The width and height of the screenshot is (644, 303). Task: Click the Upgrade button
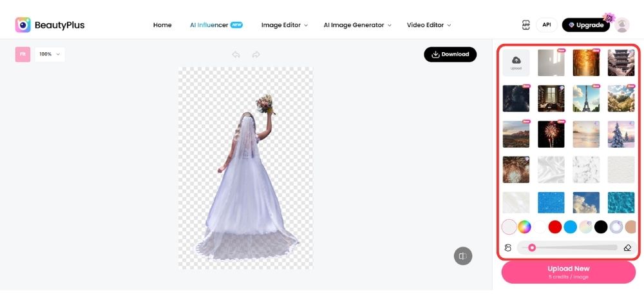point(585,25)
